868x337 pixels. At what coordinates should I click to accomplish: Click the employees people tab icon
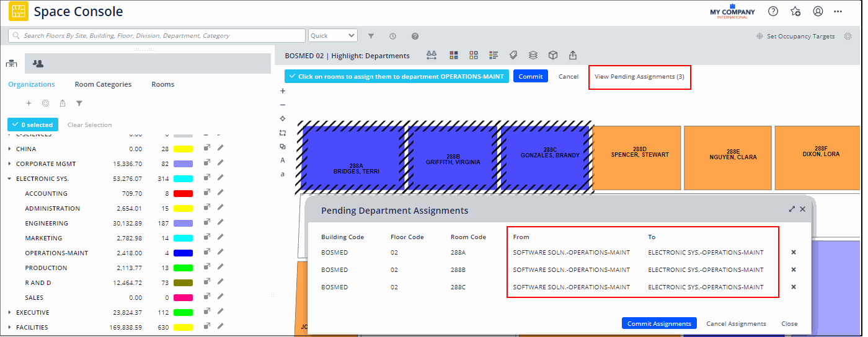point(38,63)
